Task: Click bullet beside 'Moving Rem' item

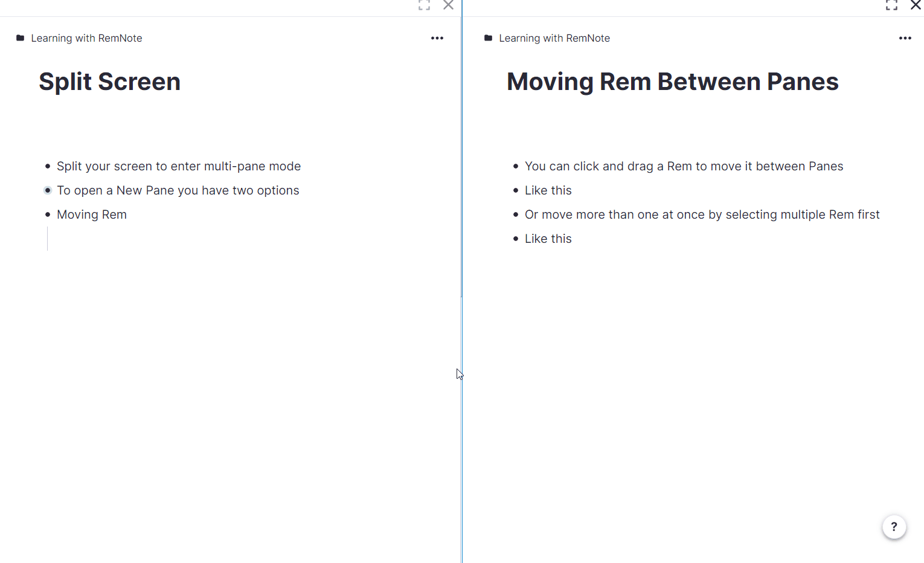Action: coord(48,214)
